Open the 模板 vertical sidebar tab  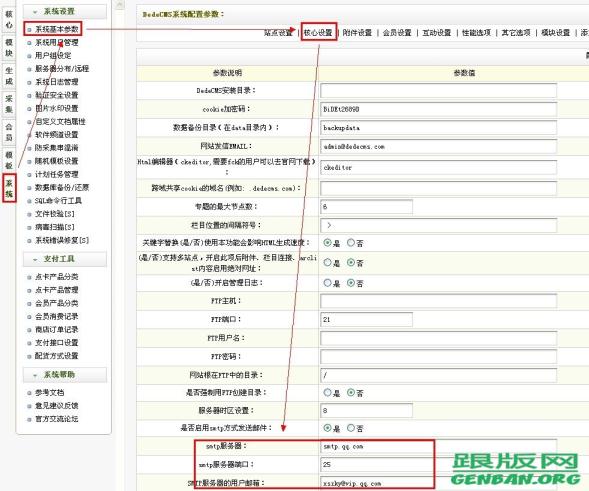coord(9,160)
